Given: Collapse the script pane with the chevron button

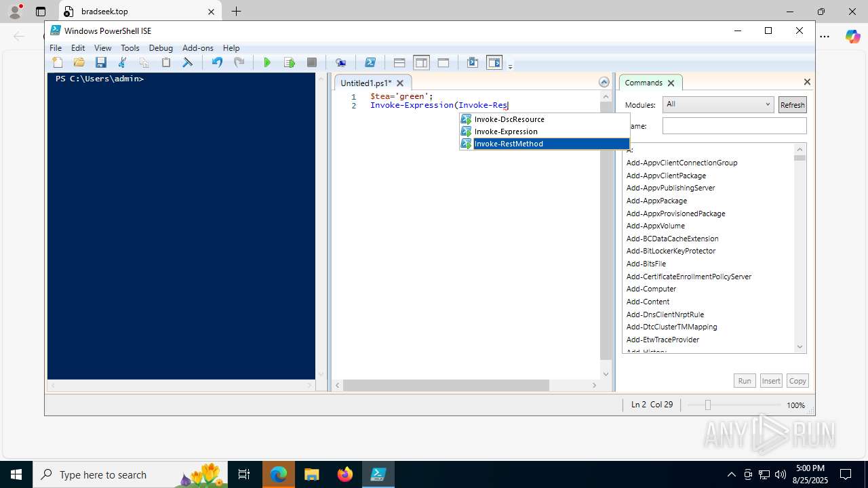Looking at the screenshot, I should pos(604,82).
